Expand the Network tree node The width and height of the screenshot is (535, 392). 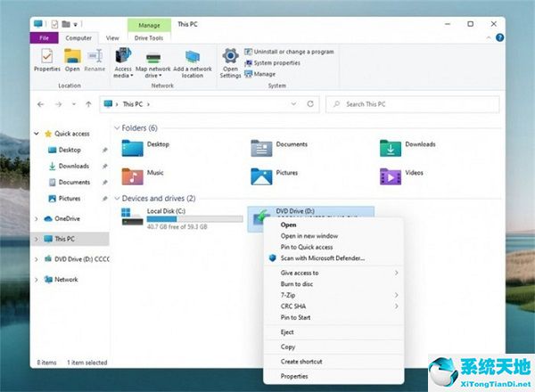coord(37,280)
